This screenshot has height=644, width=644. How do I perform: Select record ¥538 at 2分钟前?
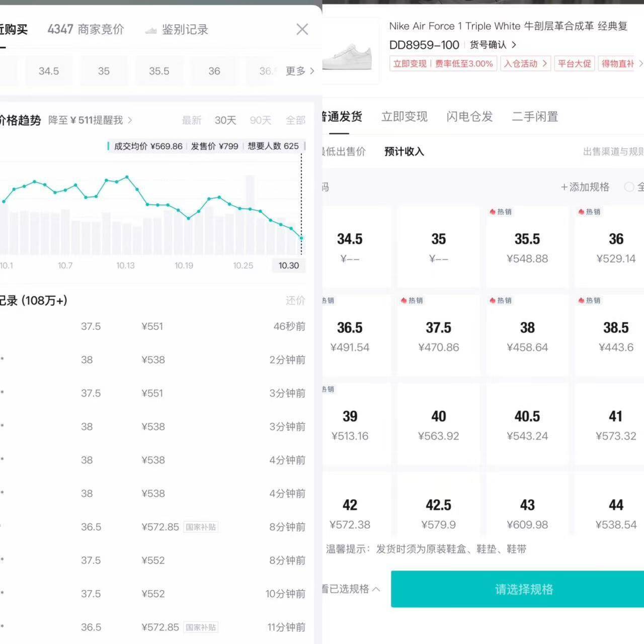152,360
